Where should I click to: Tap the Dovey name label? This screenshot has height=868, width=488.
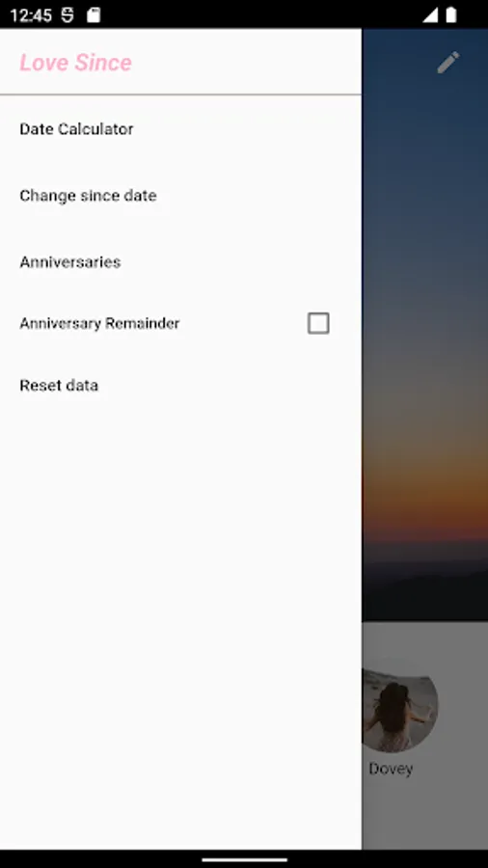click(x=391, y=769)
